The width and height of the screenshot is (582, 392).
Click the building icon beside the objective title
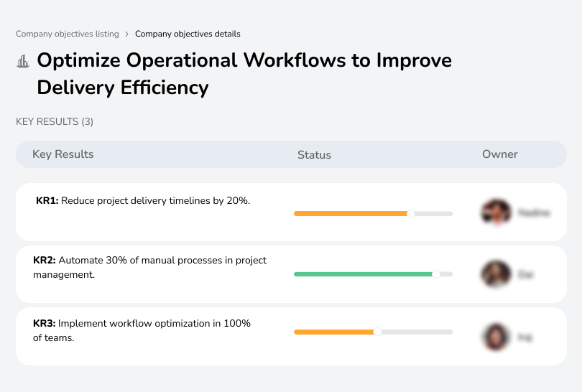23,61
